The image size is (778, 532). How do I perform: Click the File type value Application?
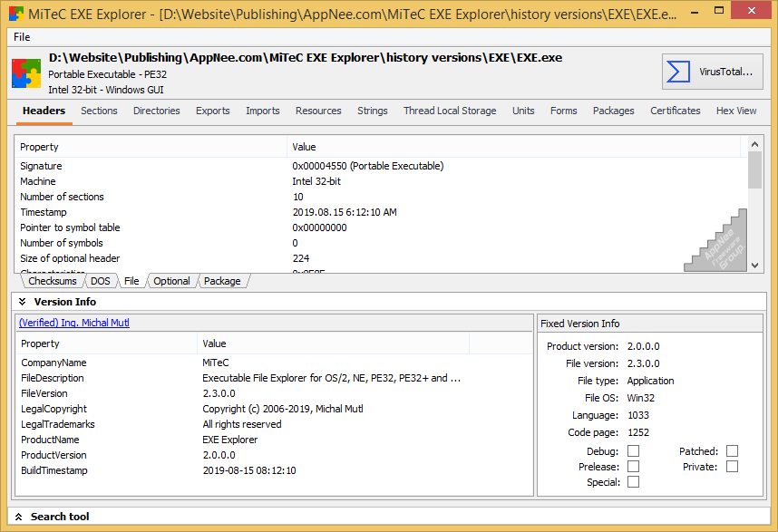pyautogui.click(x=650, y=381)
